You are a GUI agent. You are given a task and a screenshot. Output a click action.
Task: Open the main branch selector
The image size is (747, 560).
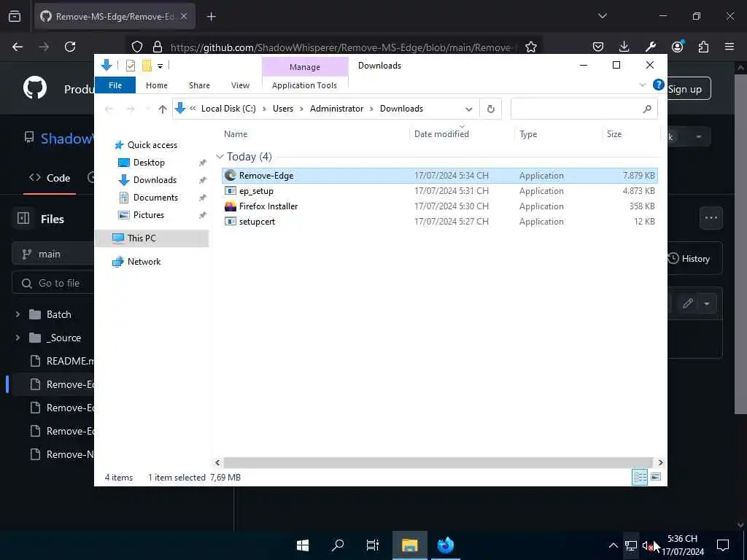click(53, 254)
